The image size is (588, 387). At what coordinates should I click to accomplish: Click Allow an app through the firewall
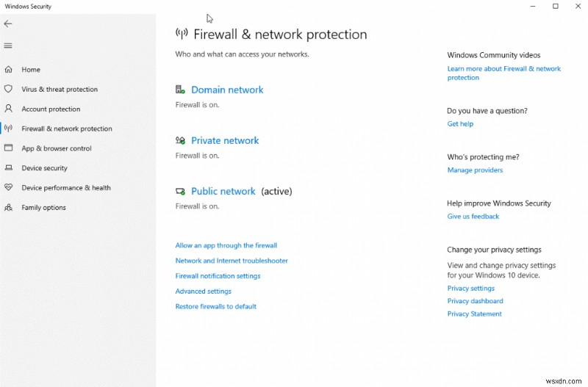point(226,245)
